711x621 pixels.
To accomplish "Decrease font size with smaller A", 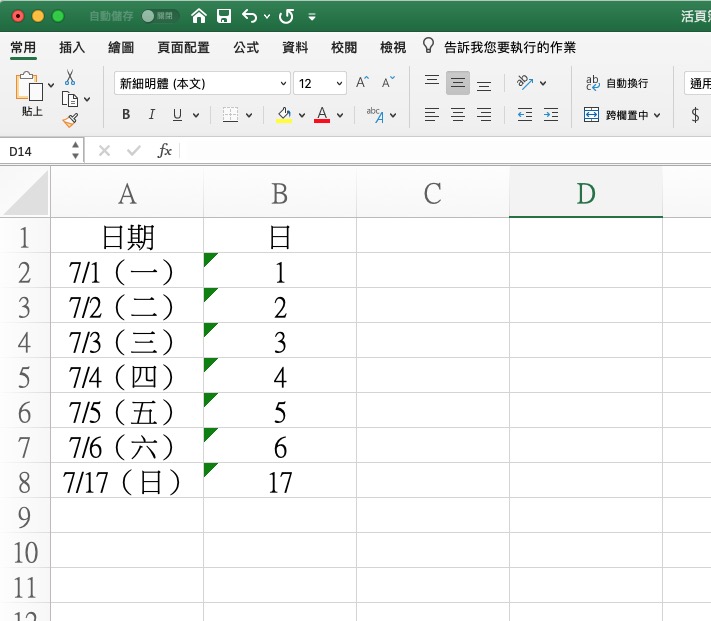I will [x=388, y=82].
